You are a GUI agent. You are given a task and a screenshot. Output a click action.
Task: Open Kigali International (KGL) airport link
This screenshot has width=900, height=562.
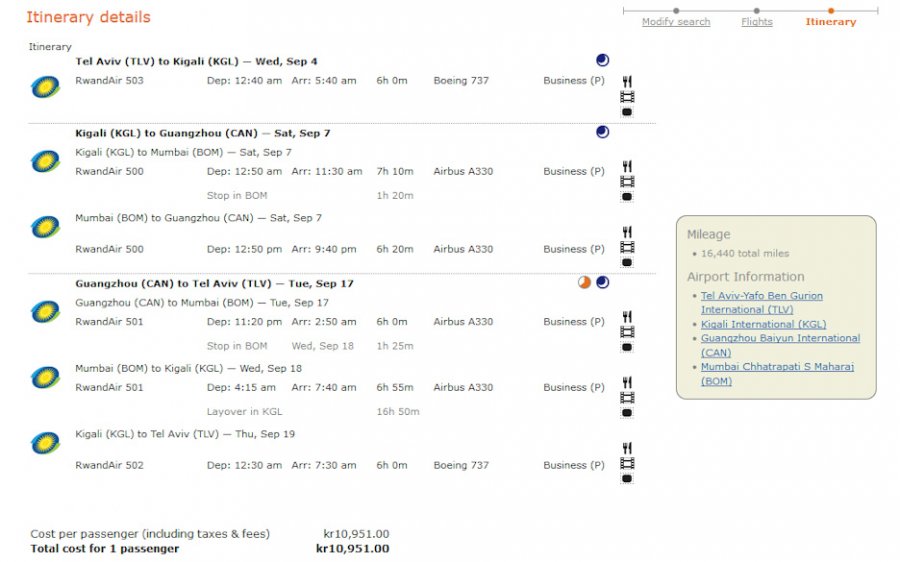click(763, 324)
